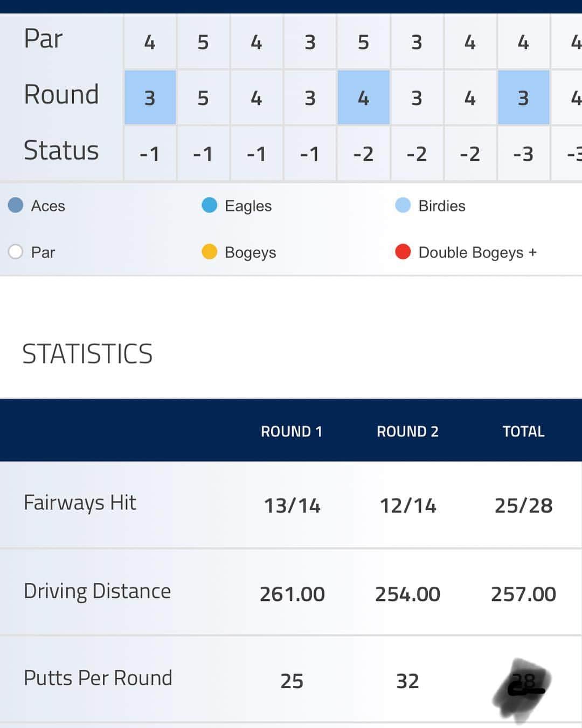Click the 25/28 fairways total value
Viewport: 582px width, 728px height.
tap(523, 506)
